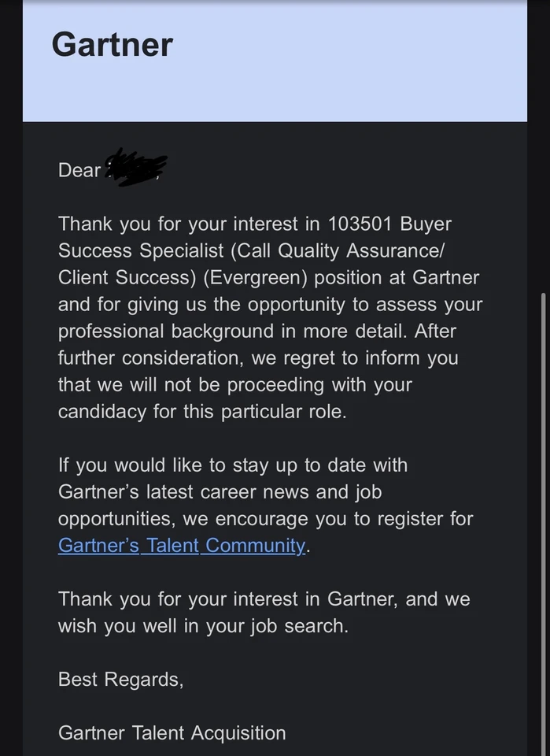This screenshot has height=756, width=550.
Task: Click the job ID number 103501
Action: (360, 224)
